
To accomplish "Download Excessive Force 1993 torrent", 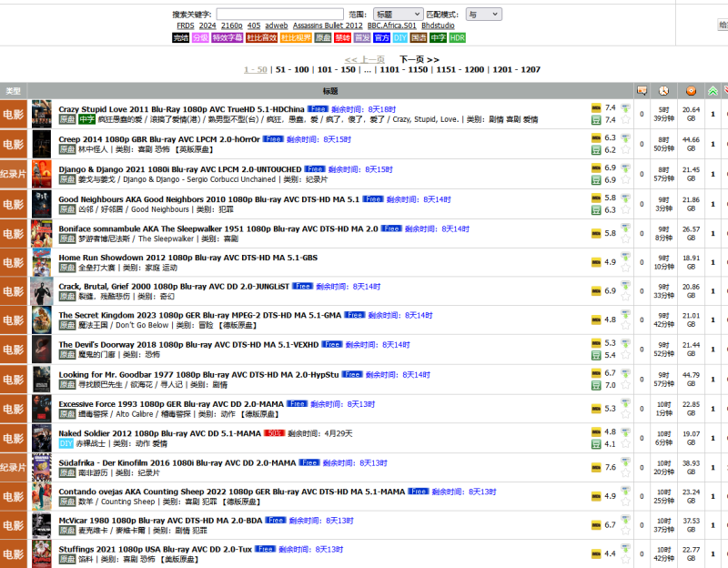I will coord(626,402).
